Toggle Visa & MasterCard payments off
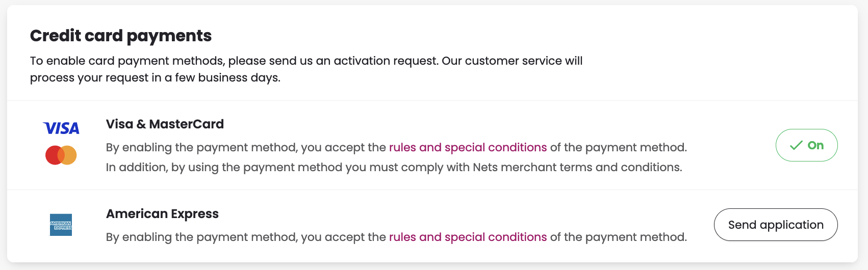 pos(806,145)
